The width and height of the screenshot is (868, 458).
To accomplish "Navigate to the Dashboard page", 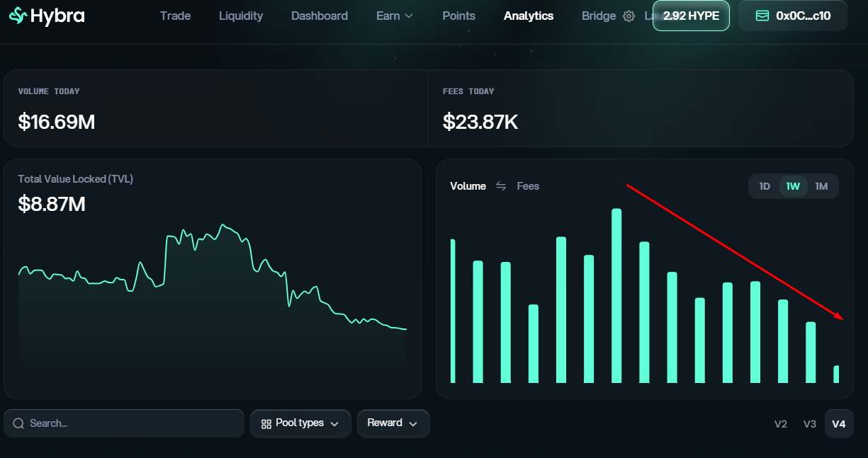I will point(320,16).
